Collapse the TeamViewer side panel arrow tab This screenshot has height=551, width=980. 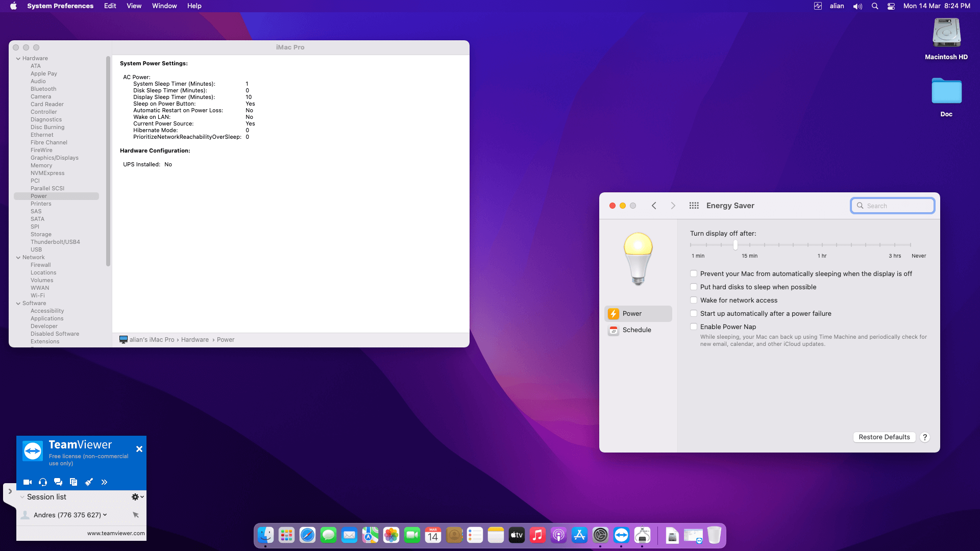tap(10, 491)
